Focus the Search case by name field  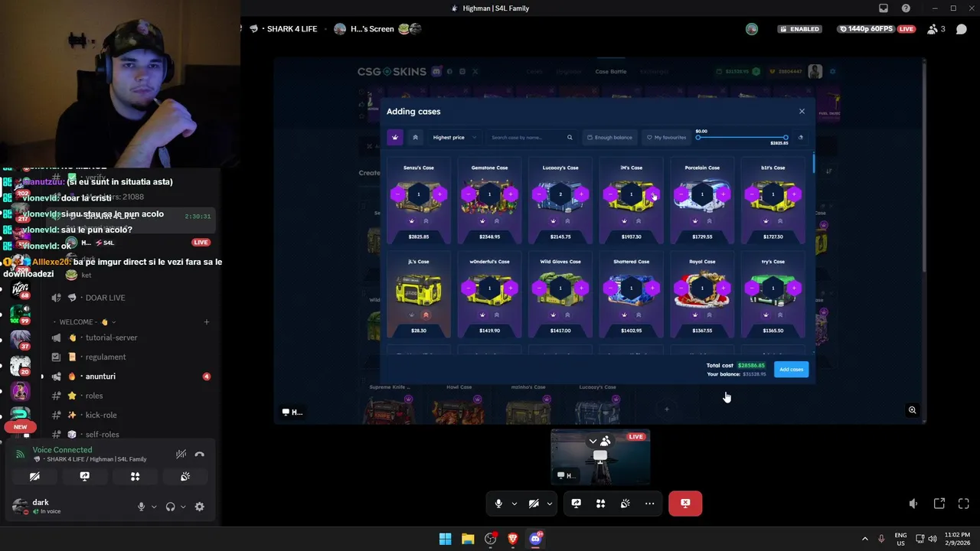click(x=527, y=138)
